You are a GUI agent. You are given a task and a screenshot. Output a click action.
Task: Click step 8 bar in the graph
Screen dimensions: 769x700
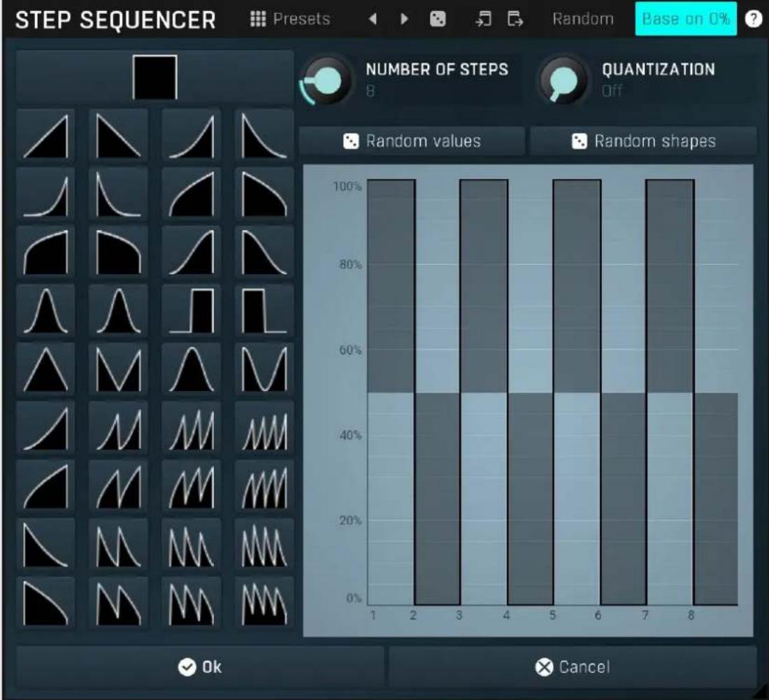pos(716,499)
